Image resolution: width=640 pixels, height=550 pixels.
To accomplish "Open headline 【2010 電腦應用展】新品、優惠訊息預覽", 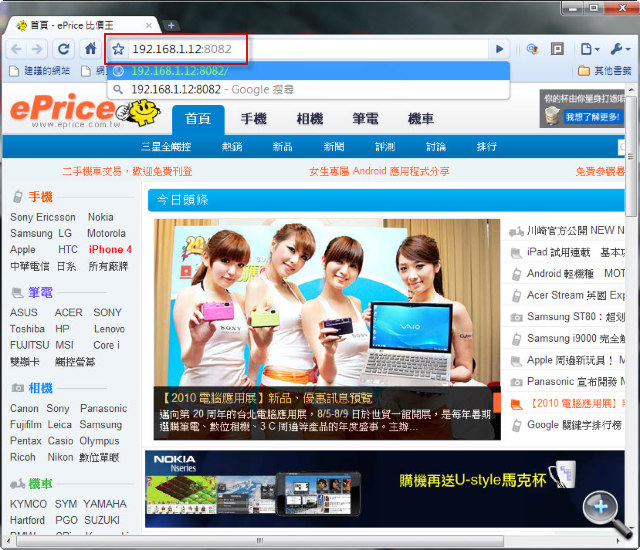I will tap(268, 398).
